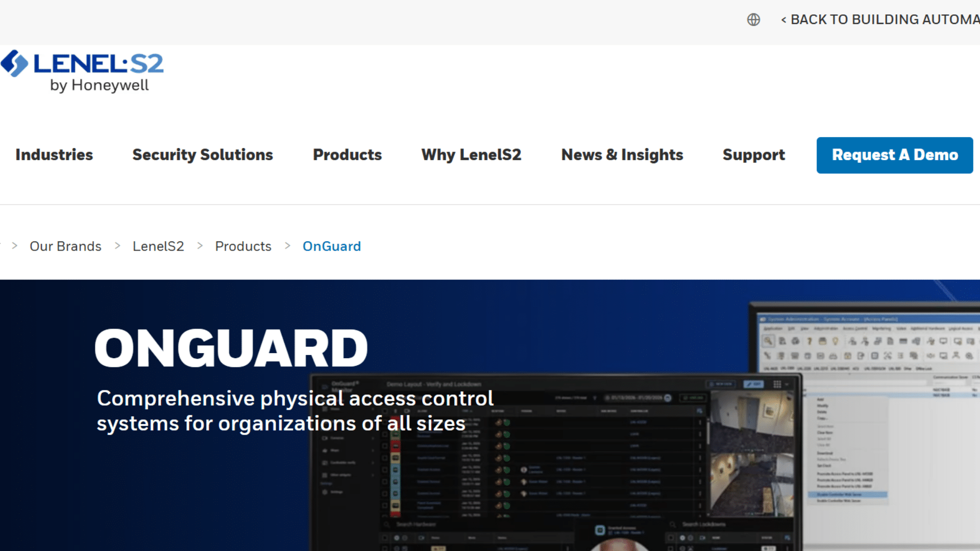Click the ONGUARD hero heading
The height and width of the screenshot is (551, 980).
[231, 348]
